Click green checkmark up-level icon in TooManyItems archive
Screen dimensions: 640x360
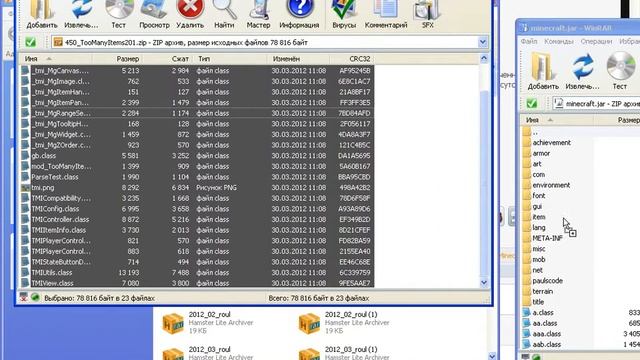30,42
